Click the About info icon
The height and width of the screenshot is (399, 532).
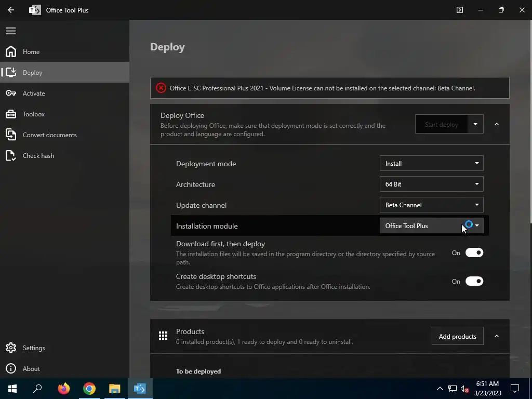coord(11,368)
